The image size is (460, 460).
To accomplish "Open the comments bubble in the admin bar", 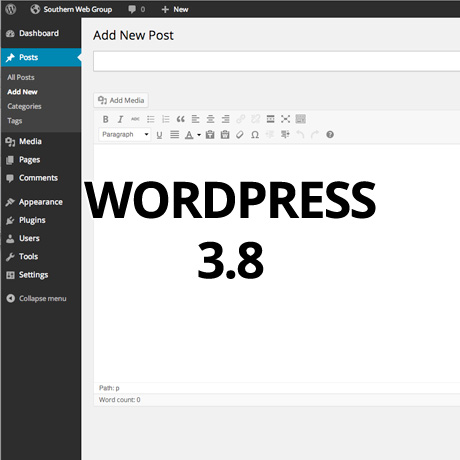I will [x=137, y=9].
